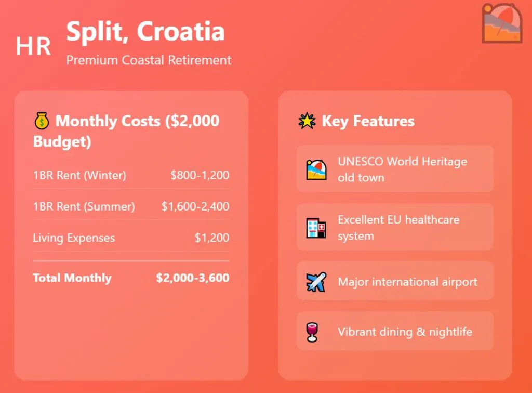The width and height of the screenshot is (532, 393).
Task: Click the airplane icon
Action: pos(316,282)
